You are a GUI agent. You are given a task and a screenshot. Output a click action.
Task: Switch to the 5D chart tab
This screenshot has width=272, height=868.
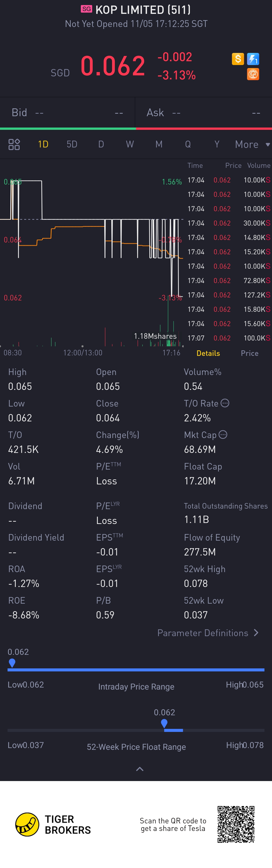[x=72, y=145]
